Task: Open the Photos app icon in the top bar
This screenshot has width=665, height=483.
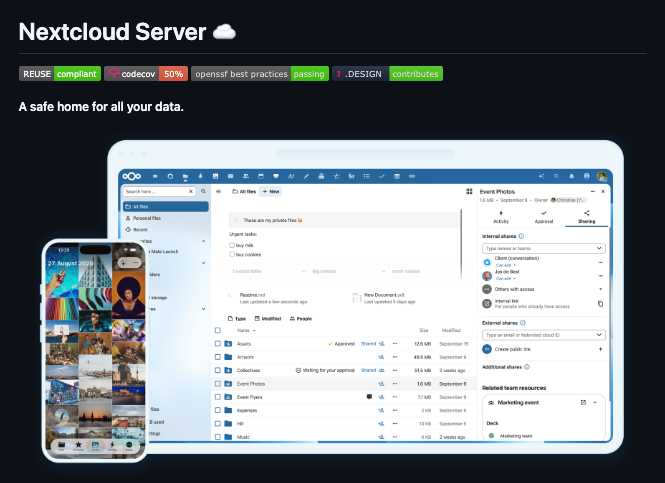Action: (x=215, y=176)
